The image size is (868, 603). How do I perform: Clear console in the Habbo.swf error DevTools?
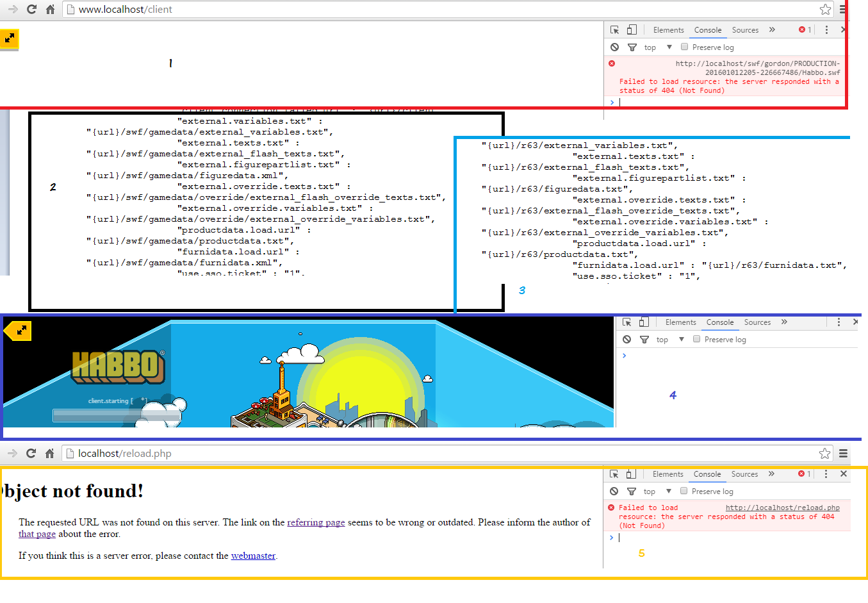point(614,47)
